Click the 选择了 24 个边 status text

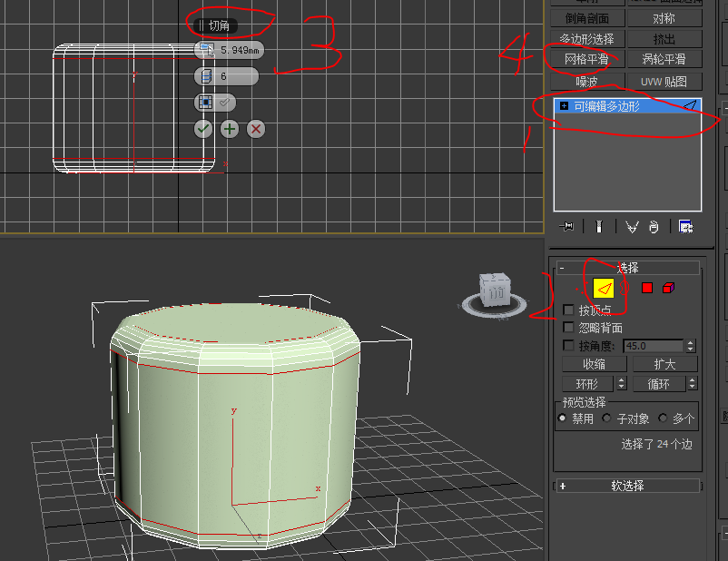[656, 444]
